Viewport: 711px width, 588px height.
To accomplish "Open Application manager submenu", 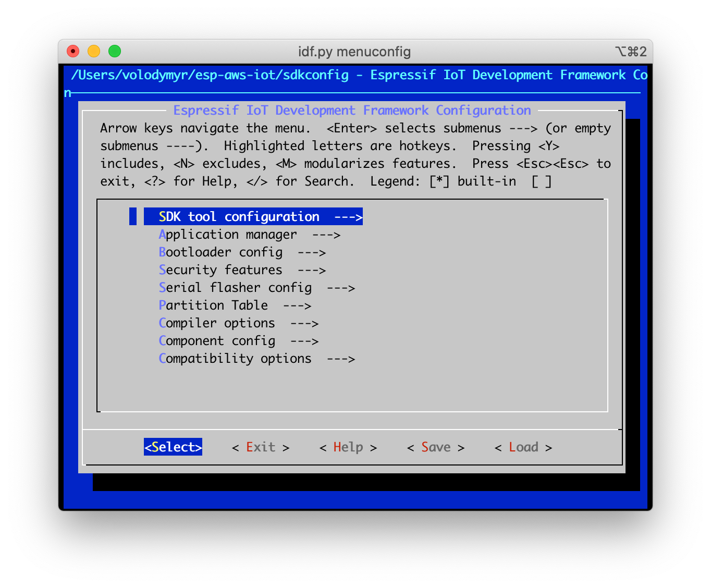I will 228,235.
